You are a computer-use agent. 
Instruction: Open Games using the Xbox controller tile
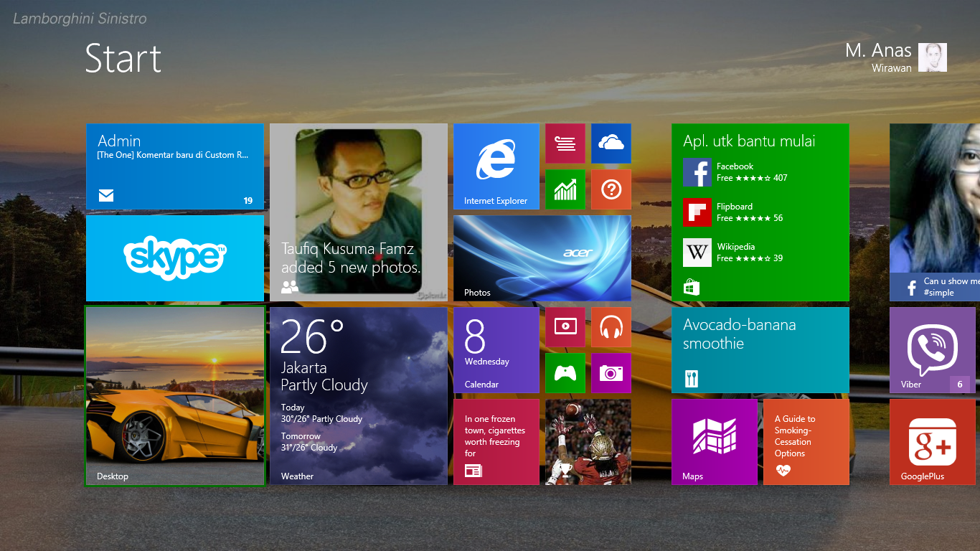point(565,372)
